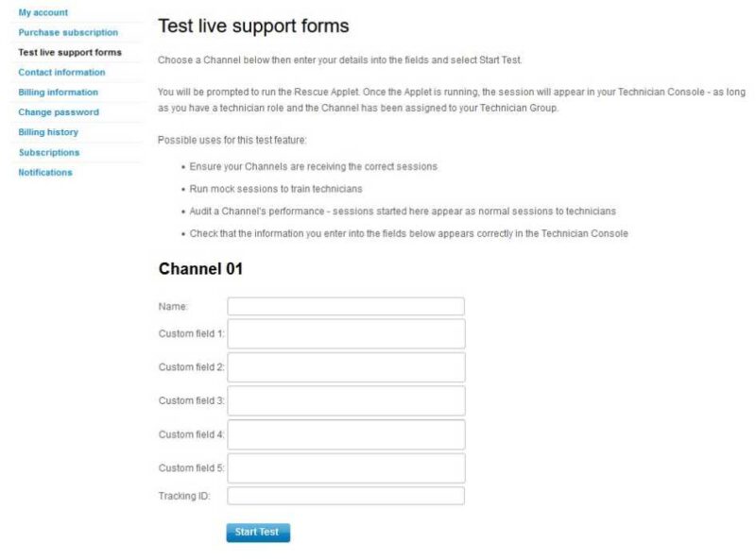Click the Name input field
Image resolution: width=756 pixels, height=560 pixels.
[x=346, y=306]
